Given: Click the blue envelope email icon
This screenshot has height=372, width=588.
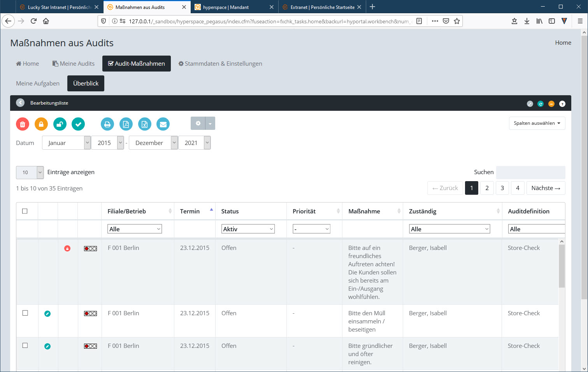Looking at the screenshot, I should [163, 124].
